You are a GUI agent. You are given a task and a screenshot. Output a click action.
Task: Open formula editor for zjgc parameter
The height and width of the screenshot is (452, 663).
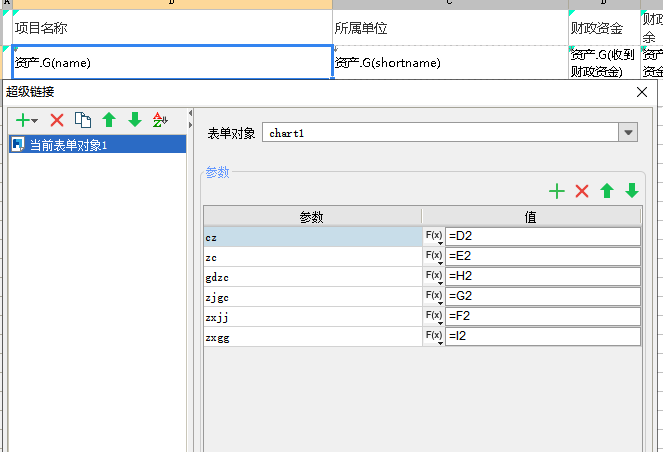pyautogui.click(x=434, y=296)
